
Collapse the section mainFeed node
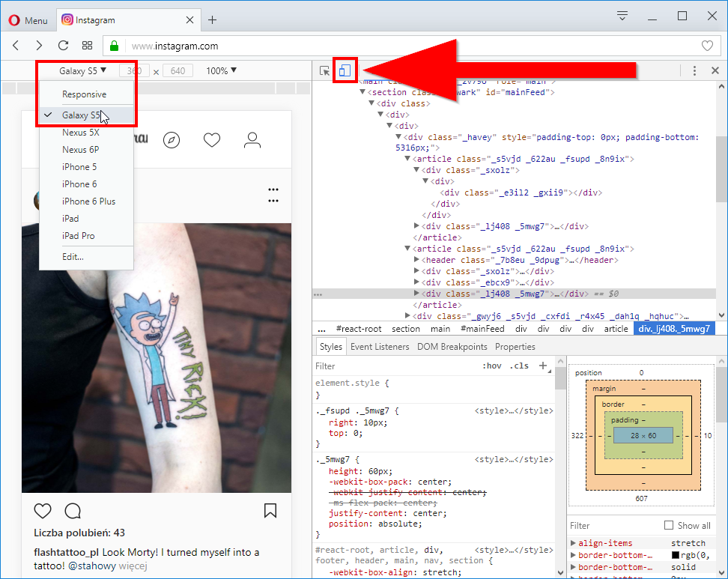363,92
